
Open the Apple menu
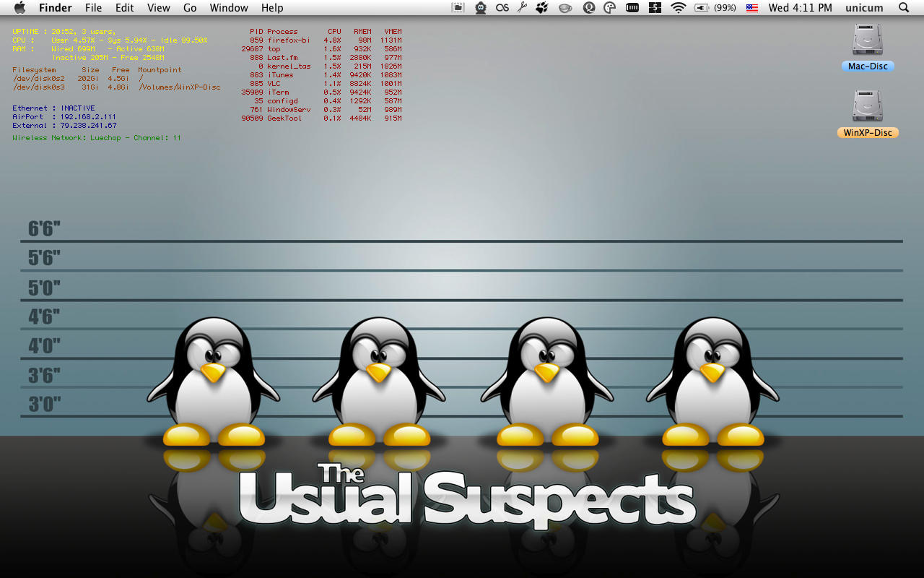pyautogui.click(x=19, y=8)
